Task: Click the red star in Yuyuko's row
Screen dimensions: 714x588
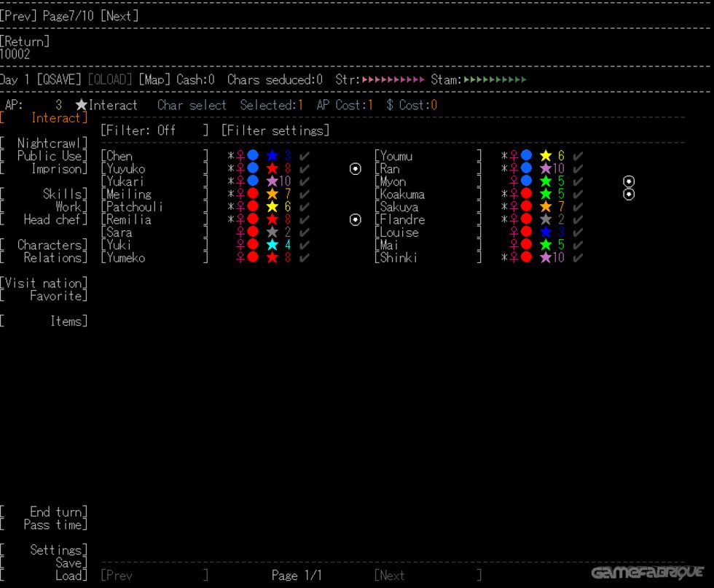Action: [x=272, y=168]
